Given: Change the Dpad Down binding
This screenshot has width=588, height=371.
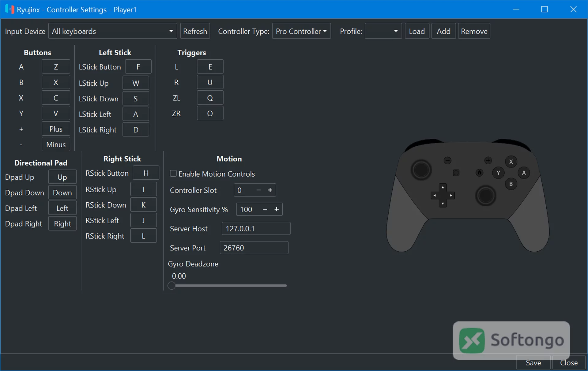Looking at the screenshot, I should click(62, 193).
